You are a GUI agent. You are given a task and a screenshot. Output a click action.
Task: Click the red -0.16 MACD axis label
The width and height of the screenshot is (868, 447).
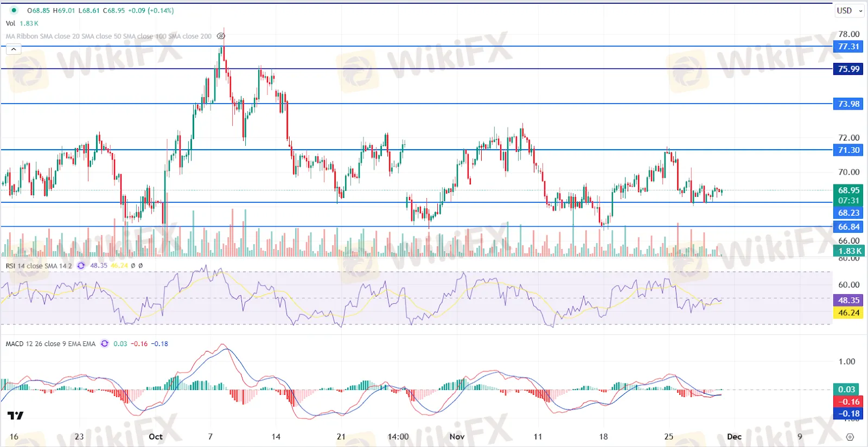click(848, 401)
